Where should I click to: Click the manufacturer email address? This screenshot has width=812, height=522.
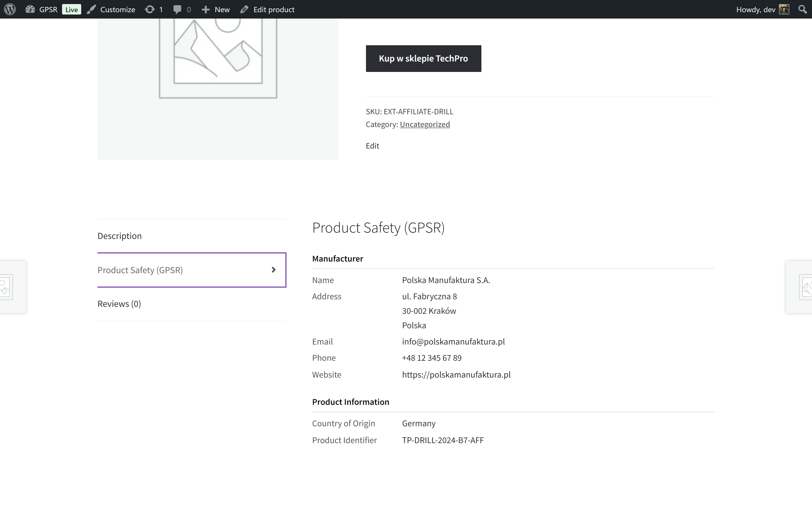[453, 341]
